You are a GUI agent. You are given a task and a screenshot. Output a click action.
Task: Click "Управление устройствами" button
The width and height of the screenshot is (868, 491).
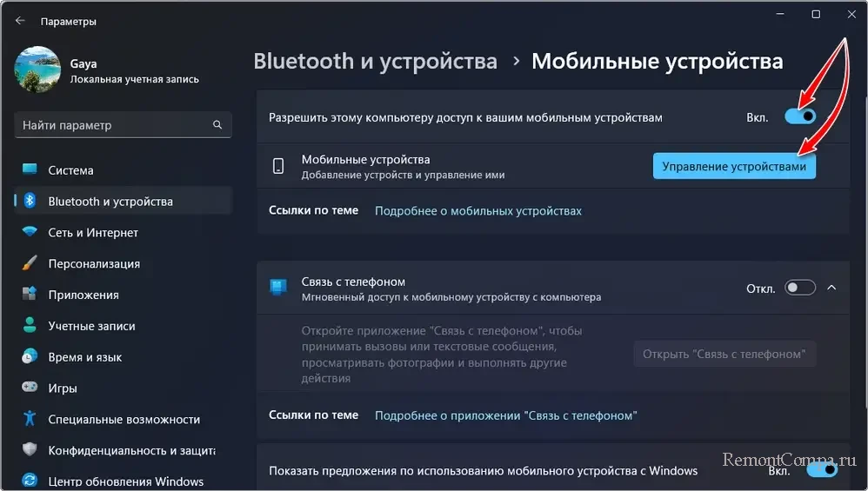(x=734, y=166)
